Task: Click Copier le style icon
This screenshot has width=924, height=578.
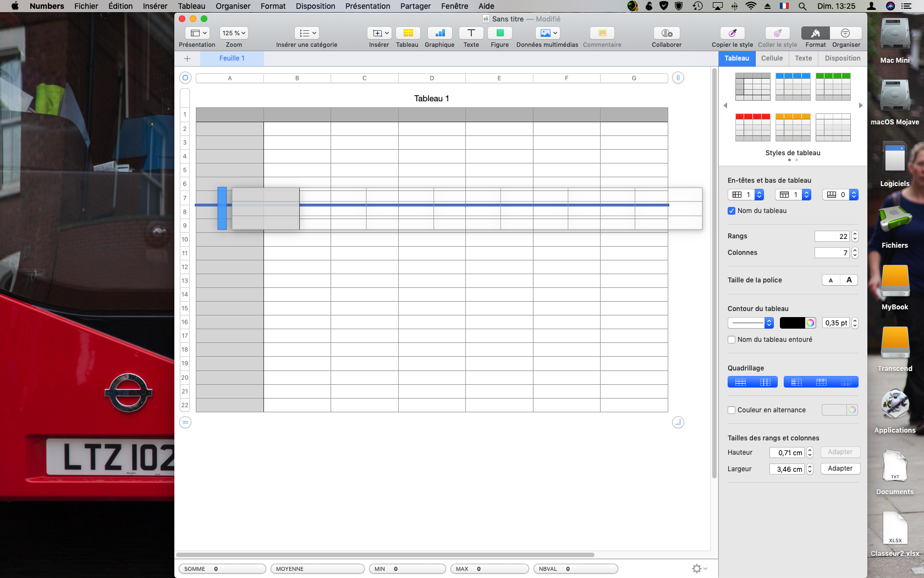Action: coord(732,33)
